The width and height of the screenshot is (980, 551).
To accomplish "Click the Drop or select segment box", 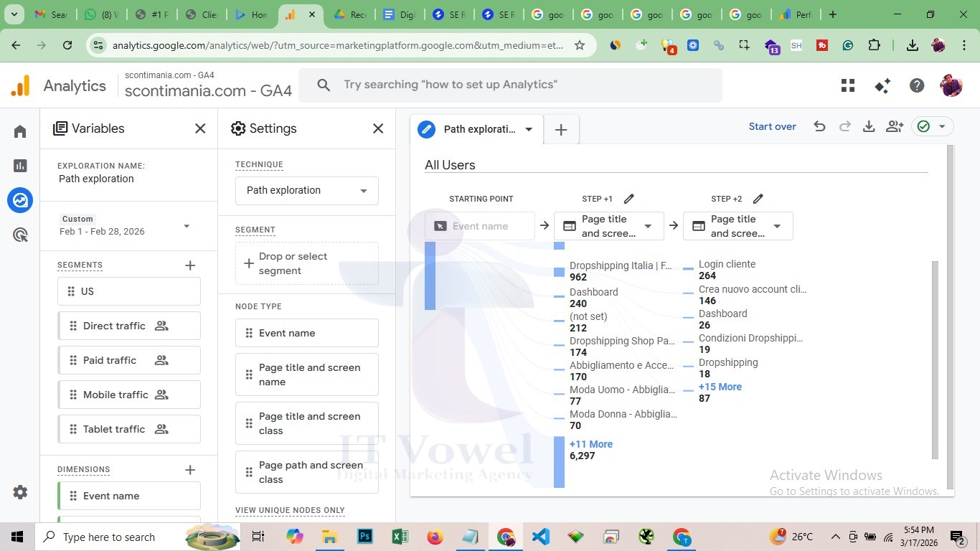I will pyautogui.click(x=307, y=263).
